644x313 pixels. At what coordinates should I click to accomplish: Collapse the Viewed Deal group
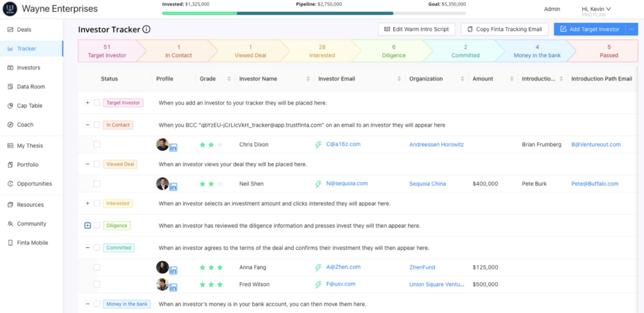click(87, 164)
